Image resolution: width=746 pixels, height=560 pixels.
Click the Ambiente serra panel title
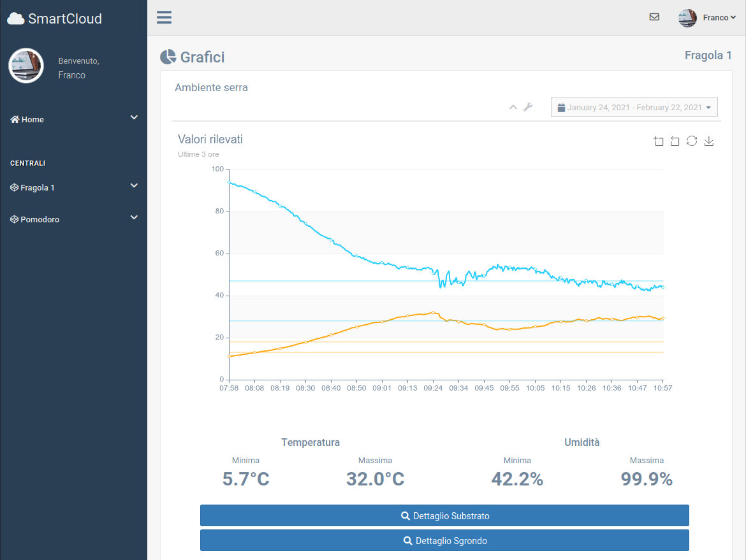pos(211,87)
